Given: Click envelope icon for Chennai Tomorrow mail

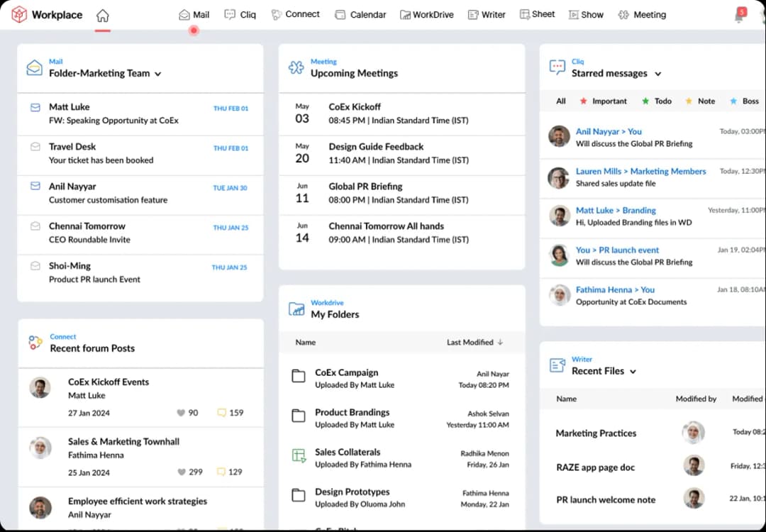Looking at the screenshot, I should [x=35, y=226].
